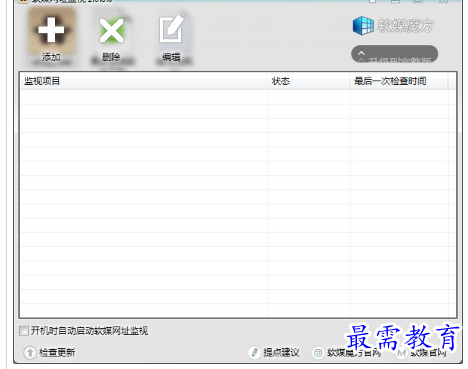
Task: Sort by 监视项目 column header
Action: point(143,81)
